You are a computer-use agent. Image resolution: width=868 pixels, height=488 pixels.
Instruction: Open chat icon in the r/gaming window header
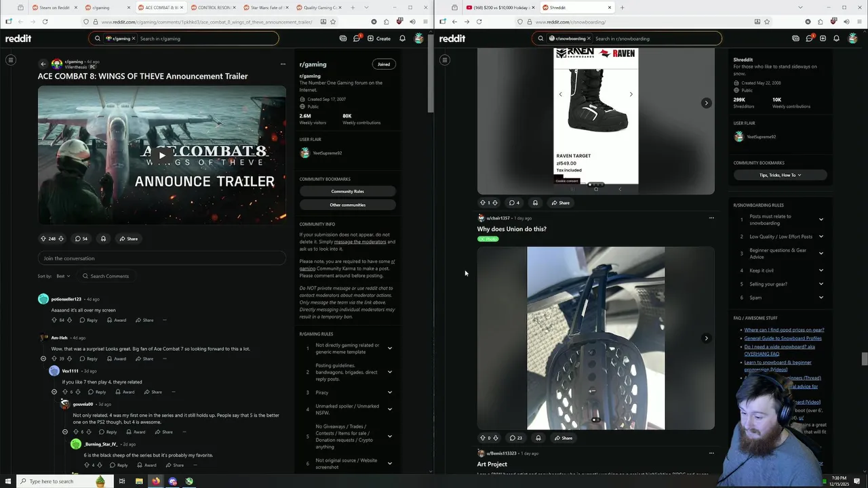click(x=357, y=39)
